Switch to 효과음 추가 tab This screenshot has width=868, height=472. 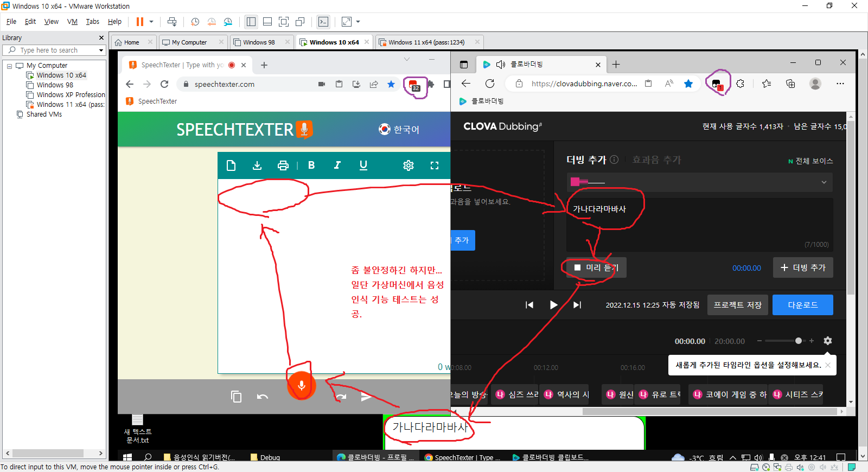[x=656, y=160]
